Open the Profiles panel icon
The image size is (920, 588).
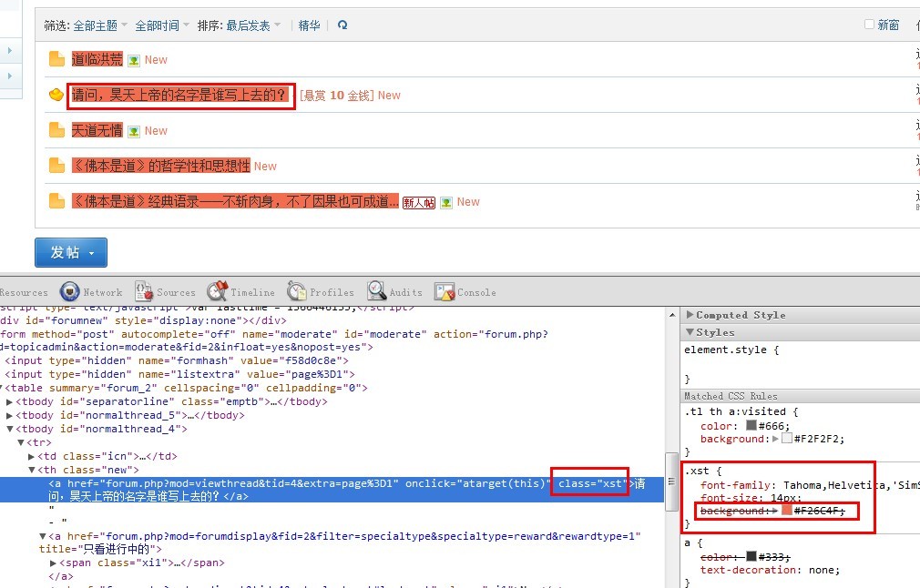[297, 290]
